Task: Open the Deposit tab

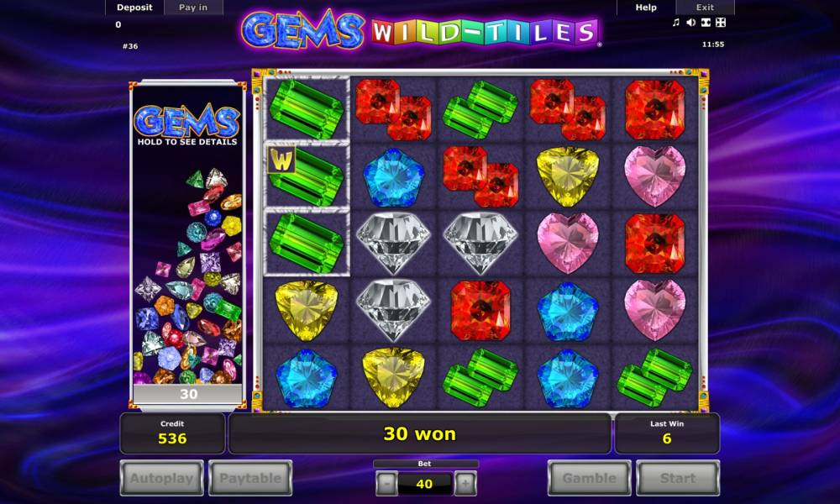Action: 134,8
